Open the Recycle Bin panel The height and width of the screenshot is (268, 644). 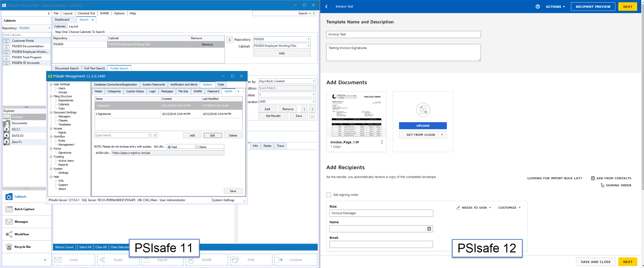pos(23,247)
